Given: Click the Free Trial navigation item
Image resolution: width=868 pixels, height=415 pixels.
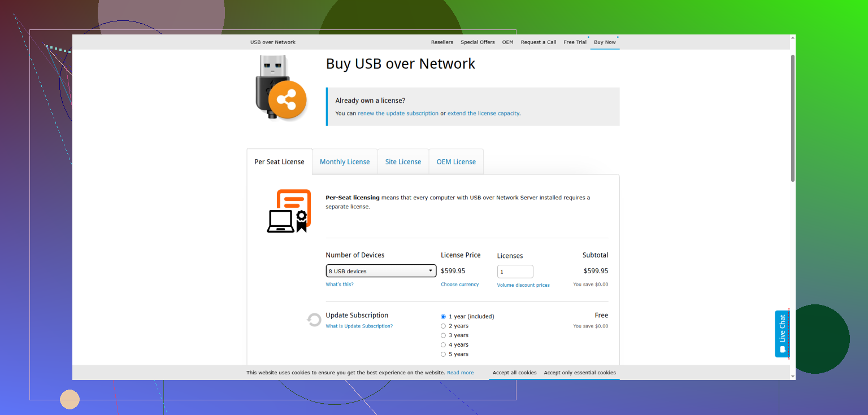Looking at the screenshot, I should pyautogui.click(x=575, y=42).
